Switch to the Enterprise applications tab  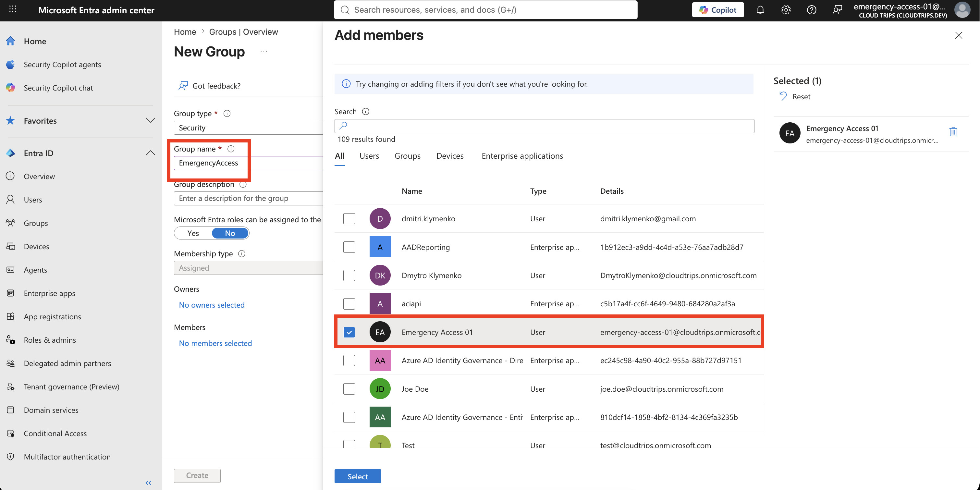522,156
